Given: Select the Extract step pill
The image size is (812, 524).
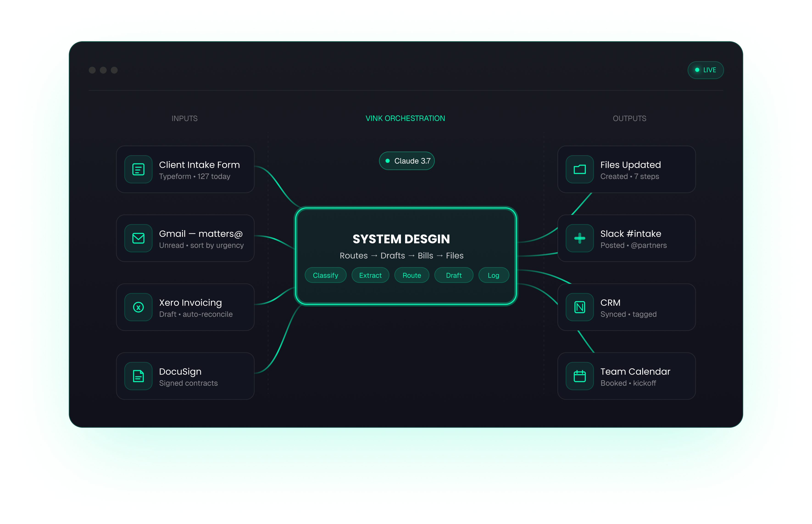Looking at the screenshot, I should tap(370, 275).
